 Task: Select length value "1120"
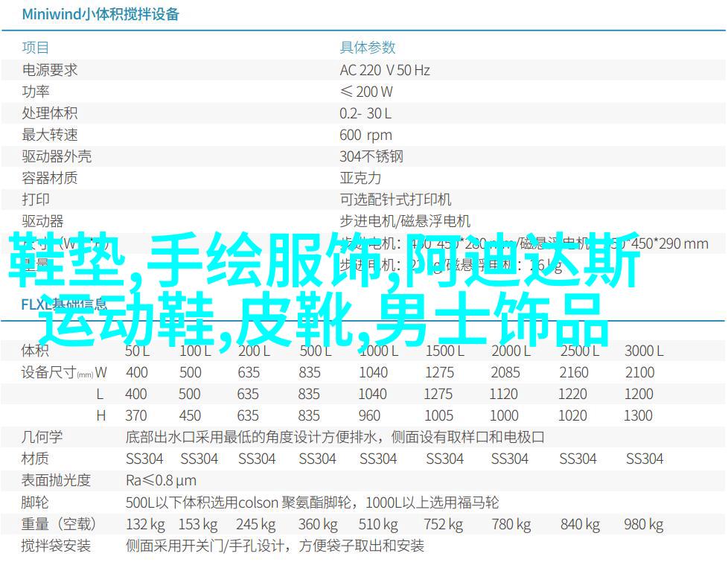tap(504, 394)
